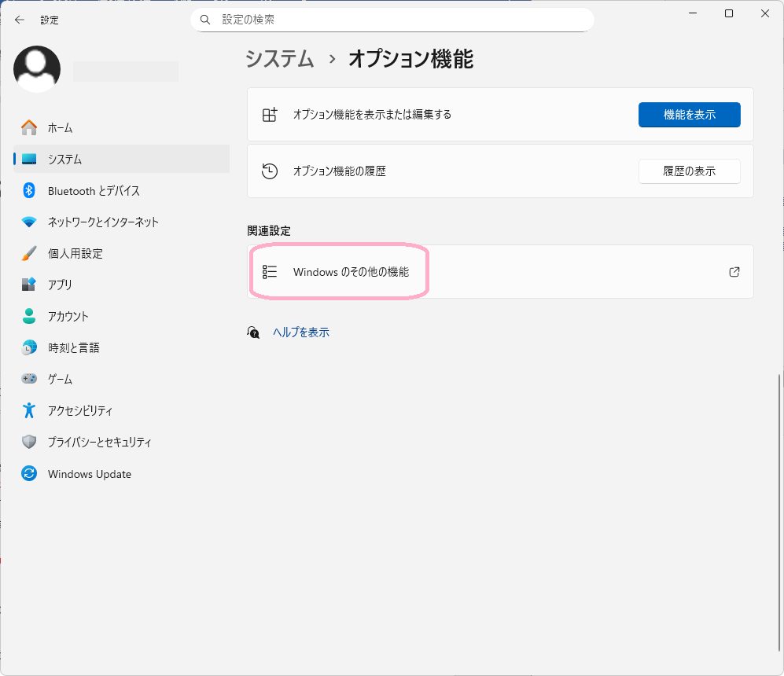This screenshot has height=676, width=784.
Task: Click the アクセシビリティ person icon
Action: [29, 410]
